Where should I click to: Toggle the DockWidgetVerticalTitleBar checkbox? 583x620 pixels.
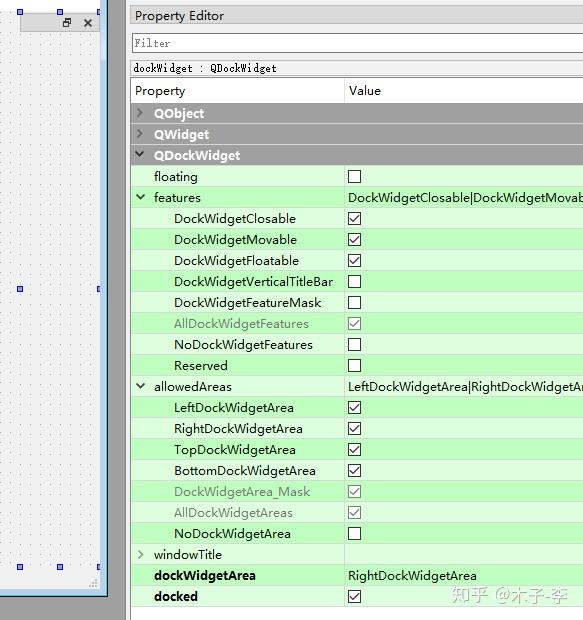pos(354,282)
